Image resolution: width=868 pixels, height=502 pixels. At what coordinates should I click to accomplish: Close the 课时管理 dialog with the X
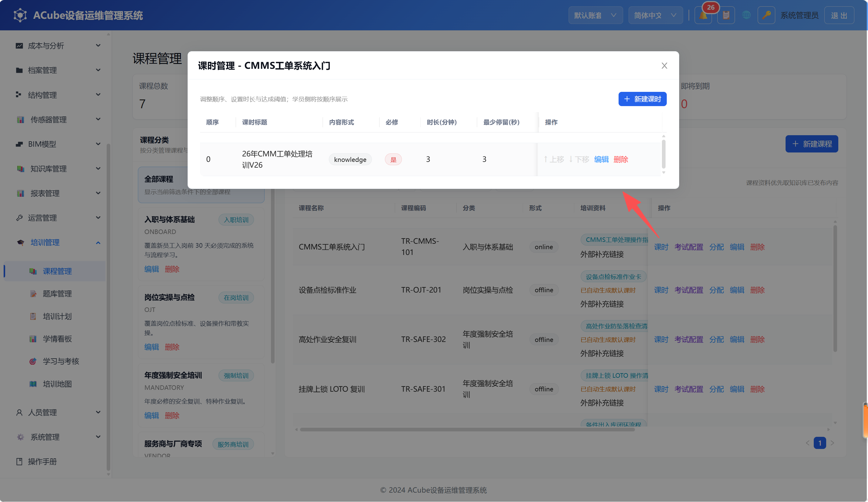664,65
